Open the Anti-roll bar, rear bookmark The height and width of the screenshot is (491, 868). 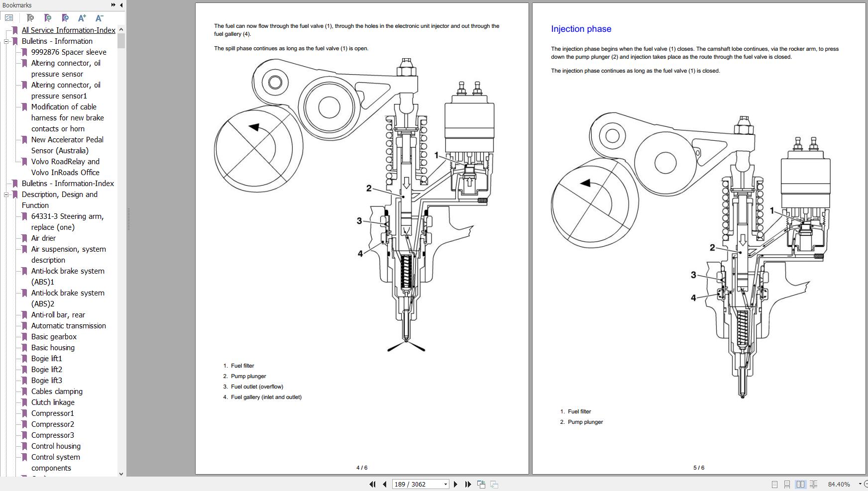pyautogui.click(x=58, y=314)
